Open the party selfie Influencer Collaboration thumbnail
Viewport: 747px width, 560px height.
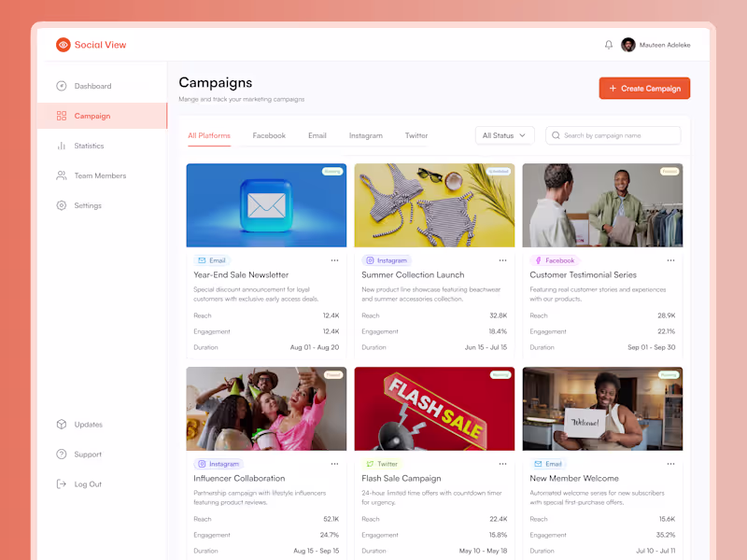[x=266, y=409]
